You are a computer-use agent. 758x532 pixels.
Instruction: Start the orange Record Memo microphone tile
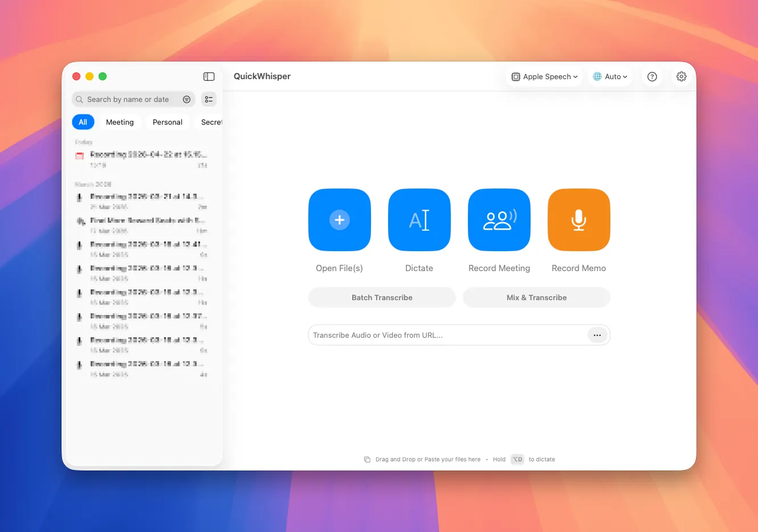click(x=579, y=220)
